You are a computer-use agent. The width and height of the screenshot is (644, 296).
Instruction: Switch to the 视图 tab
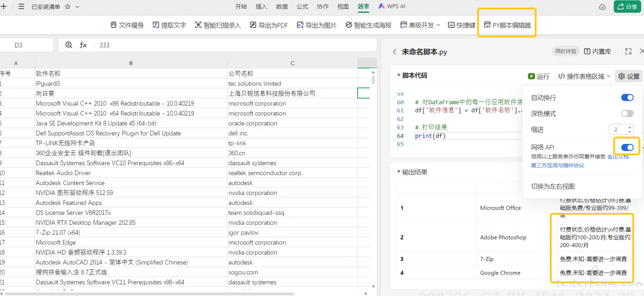click(x=343, y=7)
